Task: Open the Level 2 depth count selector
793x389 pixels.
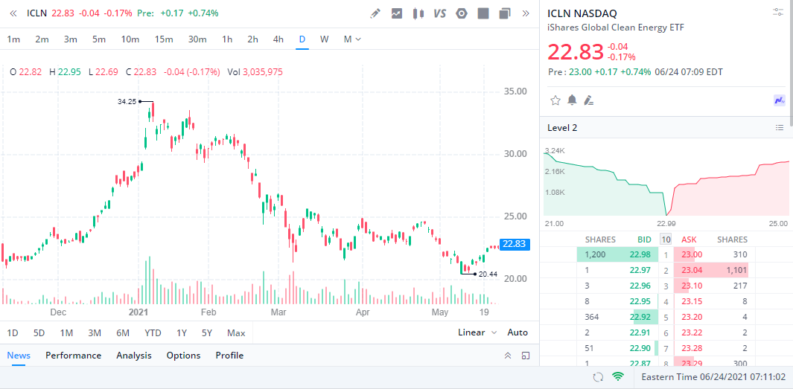Action: 666,239
